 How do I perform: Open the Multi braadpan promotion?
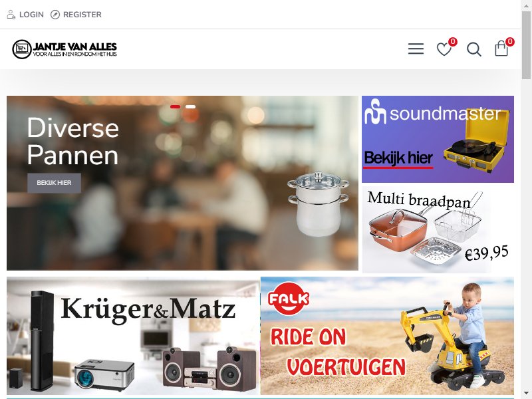coord(438,229)
